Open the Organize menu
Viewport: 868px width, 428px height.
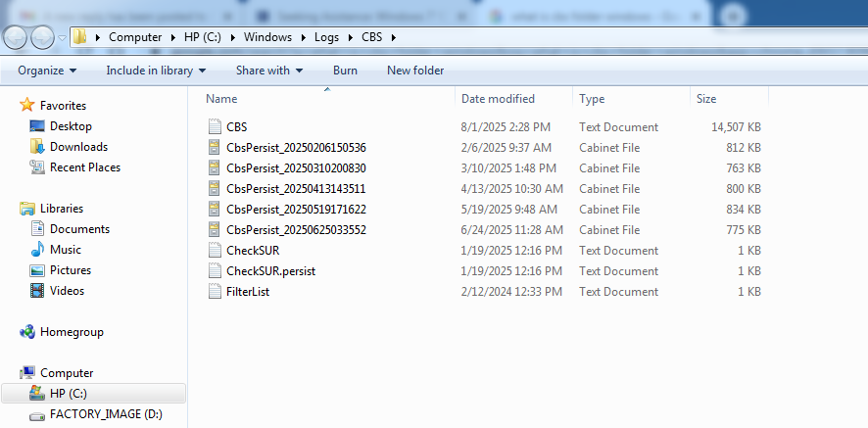tap(47, 71)
